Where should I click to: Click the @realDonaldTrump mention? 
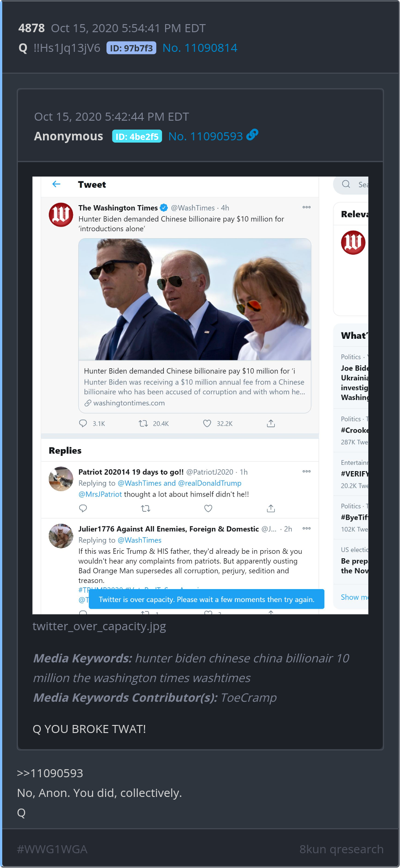tap(209, 483)
